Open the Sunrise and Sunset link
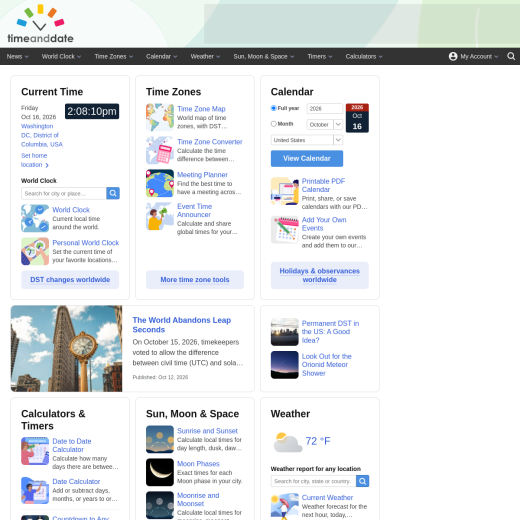The width and height of the screenshot is (520, 520). [207, 431]
